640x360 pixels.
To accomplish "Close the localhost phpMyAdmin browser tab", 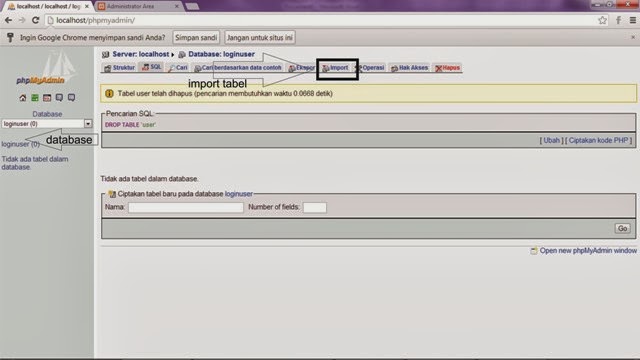I will tap(87, 6).
